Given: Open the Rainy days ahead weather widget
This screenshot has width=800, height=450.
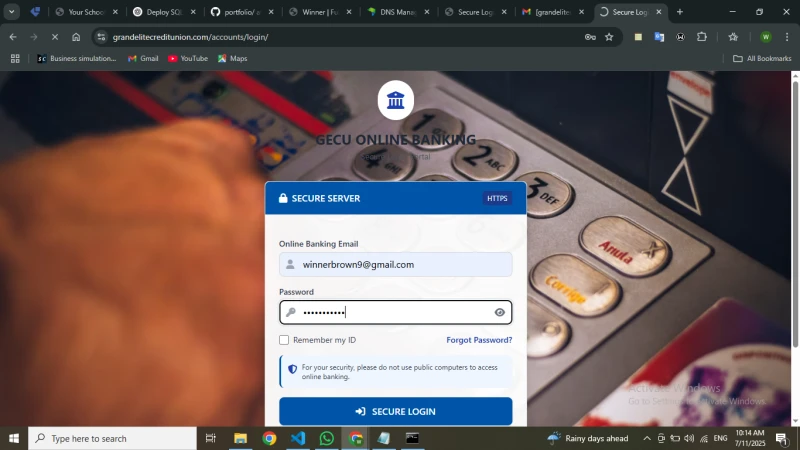Looking at the screenshot, I should tap(588, 438).
